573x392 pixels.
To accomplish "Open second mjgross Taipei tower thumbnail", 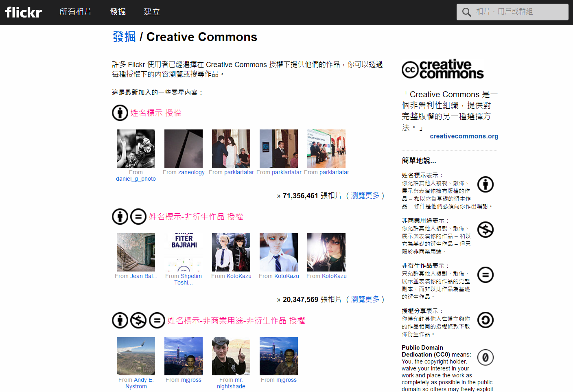I will point(279,356).
